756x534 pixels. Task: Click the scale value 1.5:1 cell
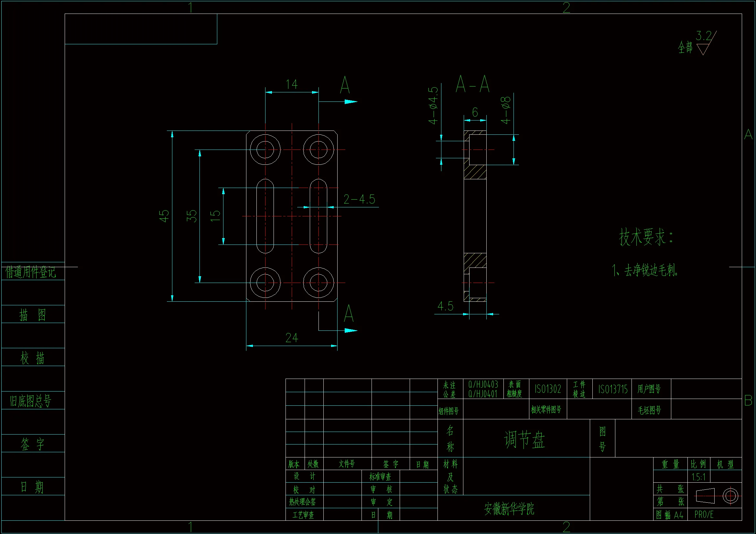[x=698, y=477]
